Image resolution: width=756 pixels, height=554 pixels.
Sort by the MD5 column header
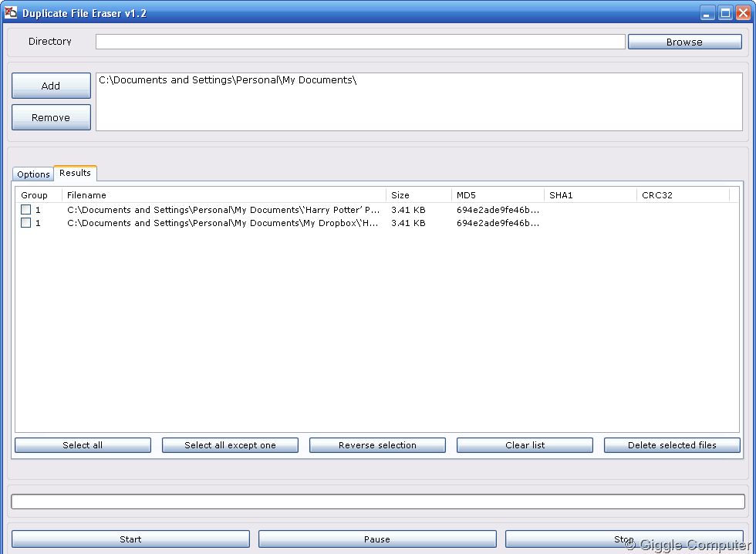point(498,195)
